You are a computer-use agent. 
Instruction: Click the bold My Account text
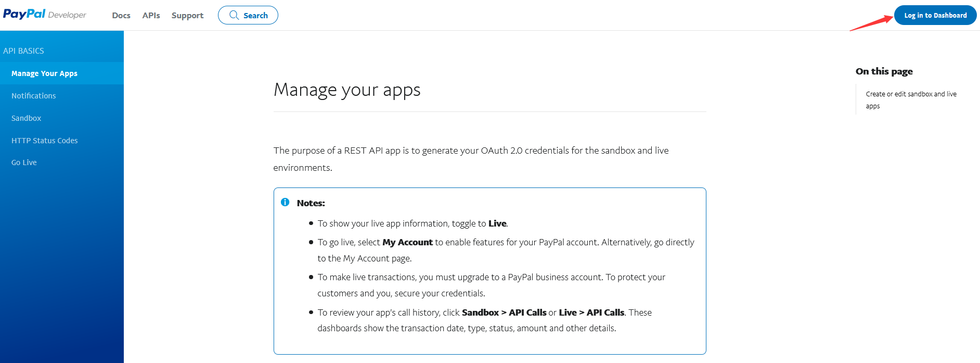tap(407, 242)
